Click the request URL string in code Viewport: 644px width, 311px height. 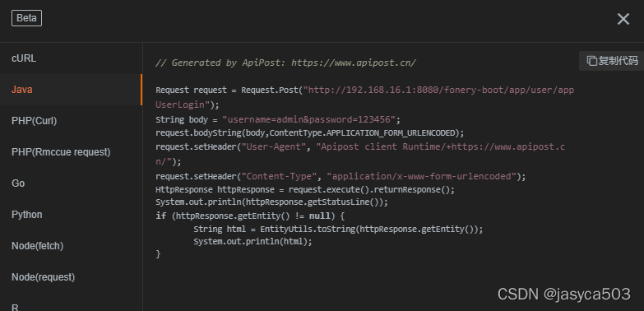pos(364,97)
